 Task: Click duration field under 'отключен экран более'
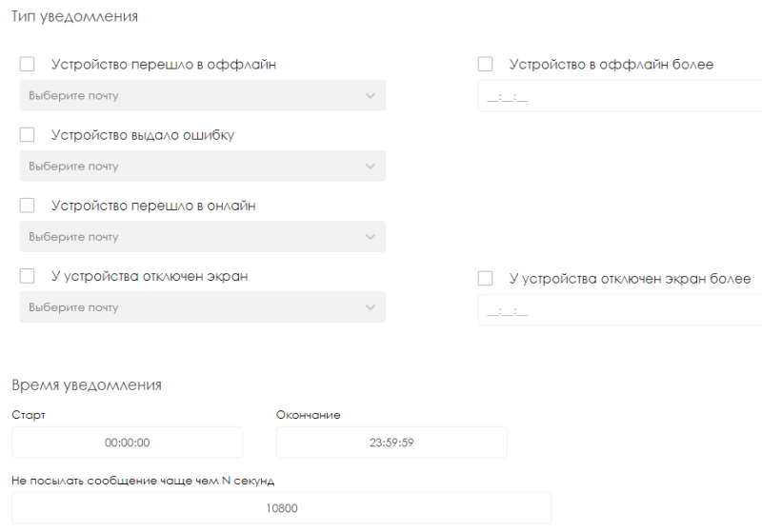pyautogui.click(x=619, y=310)
